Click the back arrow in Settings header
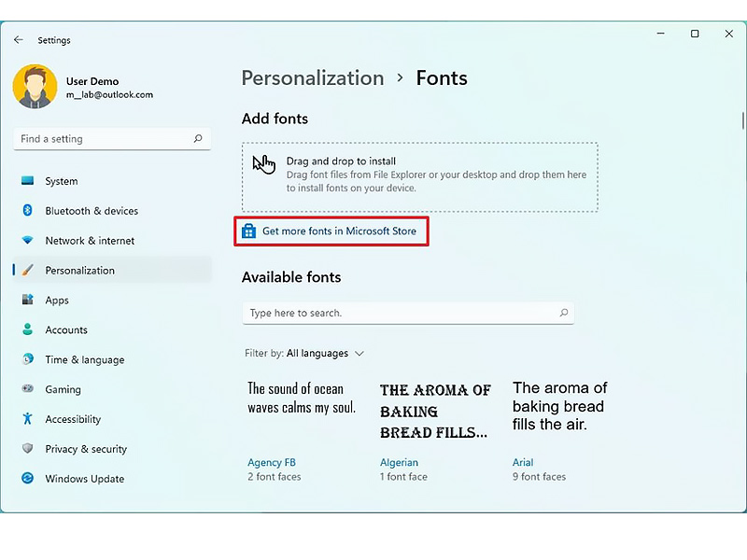The height and width of the screenshot is (560, 747). point(19,40)
